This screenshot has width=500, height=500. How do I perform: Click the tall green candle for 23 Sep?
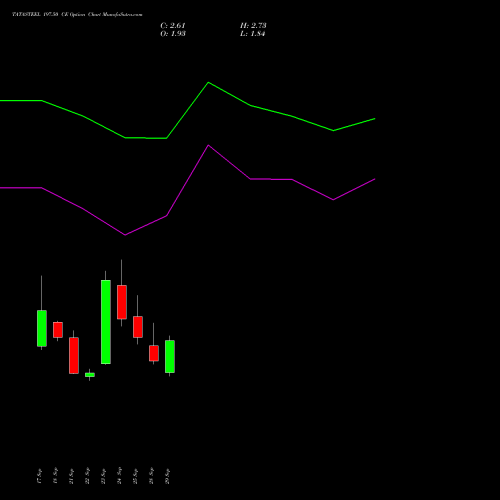[x=106, y=322]
